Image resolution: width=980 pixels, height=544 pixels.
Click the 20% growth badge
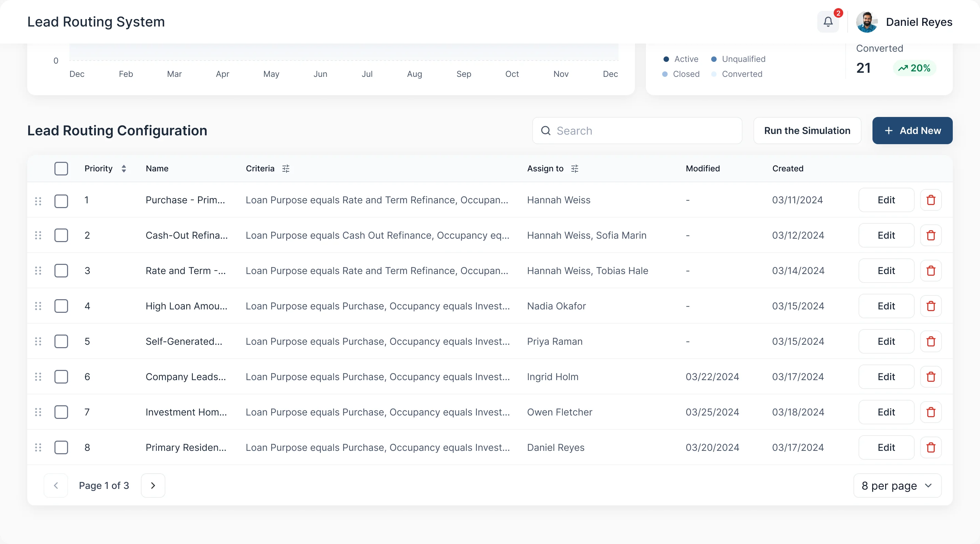[914, 68]
